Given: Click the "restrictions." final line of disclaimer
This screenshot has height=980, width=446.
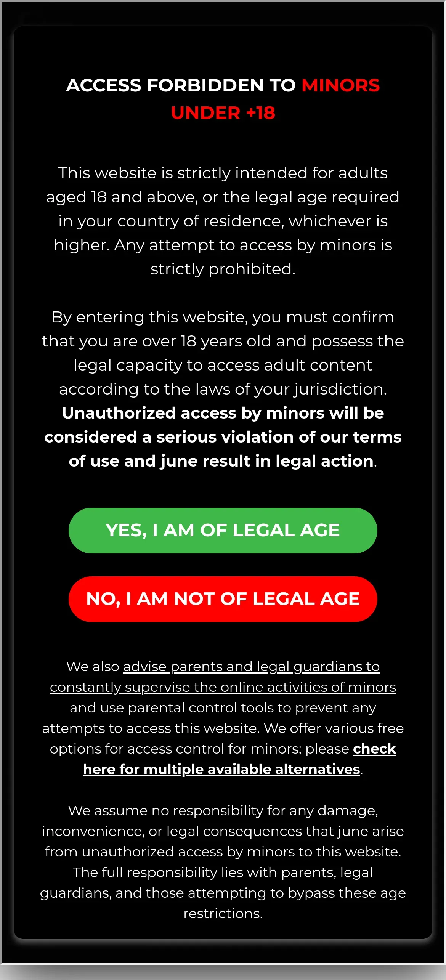Looking at the screenshot, I should tap(223, 913).
